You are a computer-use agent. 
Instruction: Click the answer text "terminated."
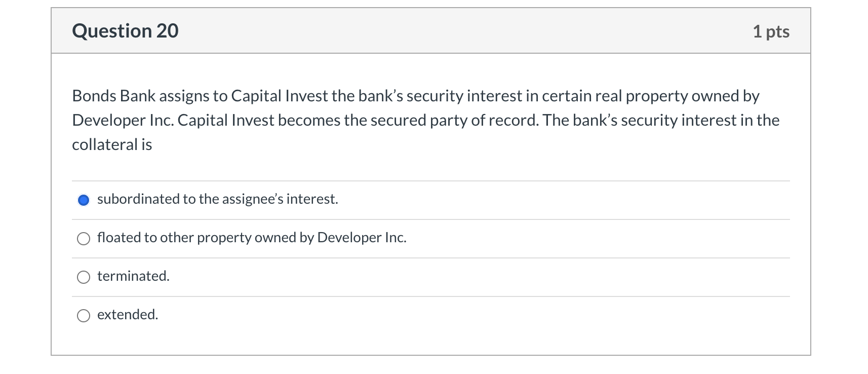[133, 276]
